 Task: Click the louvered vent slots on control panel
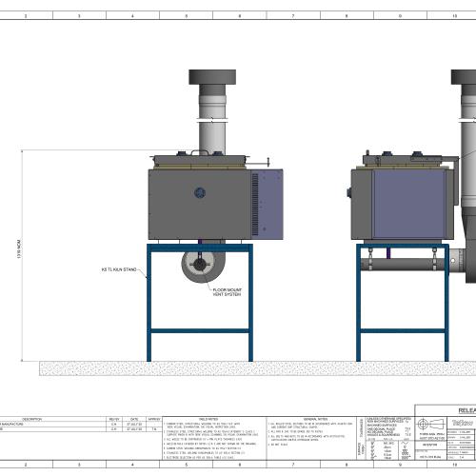point(255,205)
